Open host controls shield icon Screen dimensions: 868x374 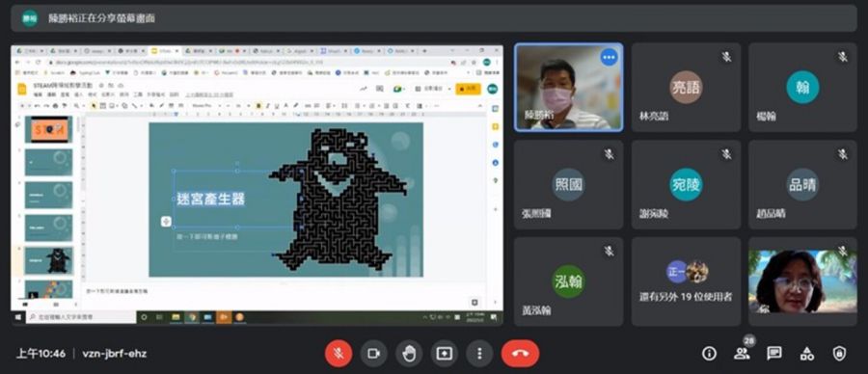tap(840, 354)
